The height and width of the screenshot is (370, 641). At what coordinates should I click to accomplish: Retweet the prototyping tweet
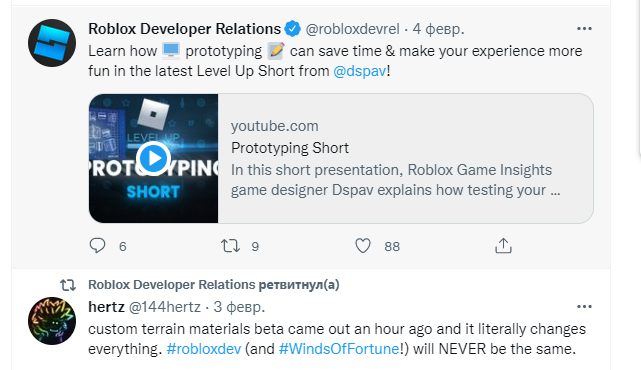[x=230, y=246]
